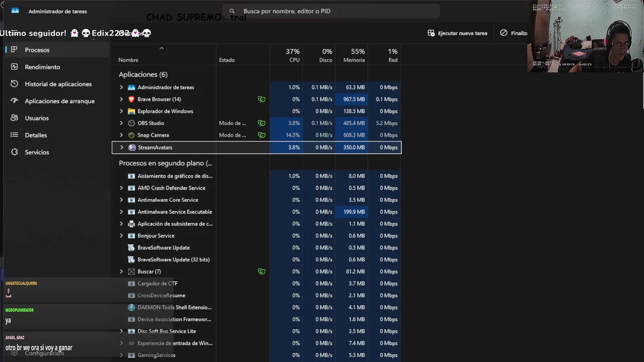Click the Snap Camera process icon

[131, 135]
